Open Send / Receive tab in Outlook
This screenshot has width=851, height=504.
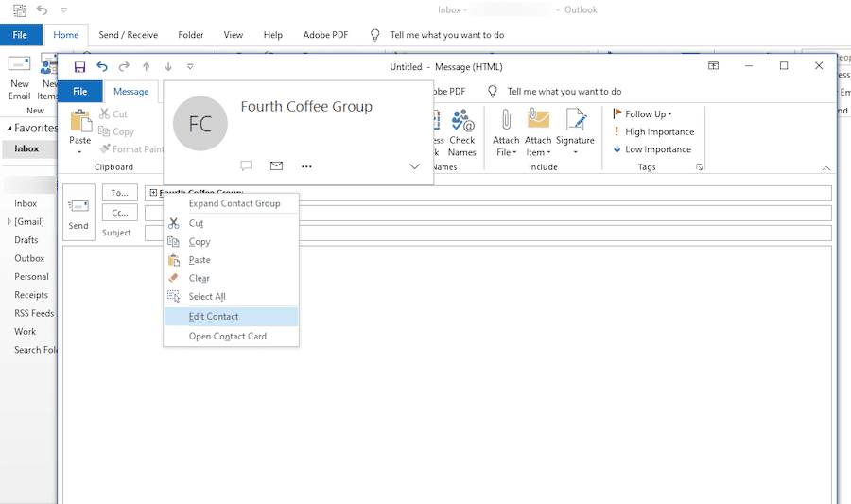tap(128, 35)
